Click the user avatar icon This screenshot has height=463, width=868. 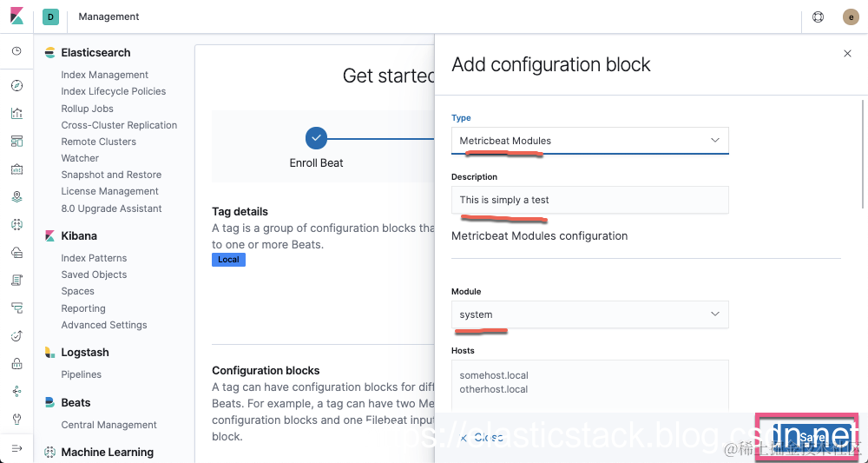click(x=851, y=17)
